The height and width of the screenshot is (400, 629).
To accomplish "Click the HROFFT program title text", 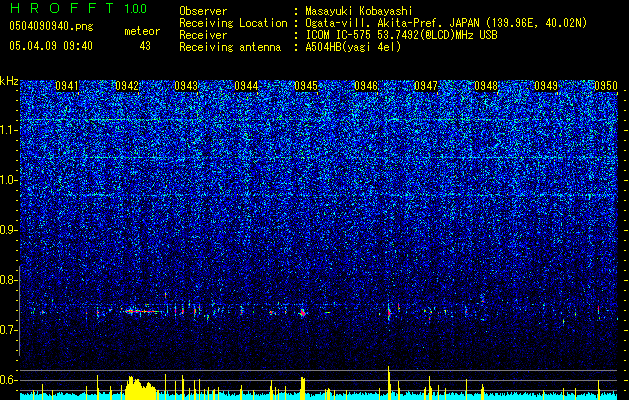I will click(x=62, y=8).
